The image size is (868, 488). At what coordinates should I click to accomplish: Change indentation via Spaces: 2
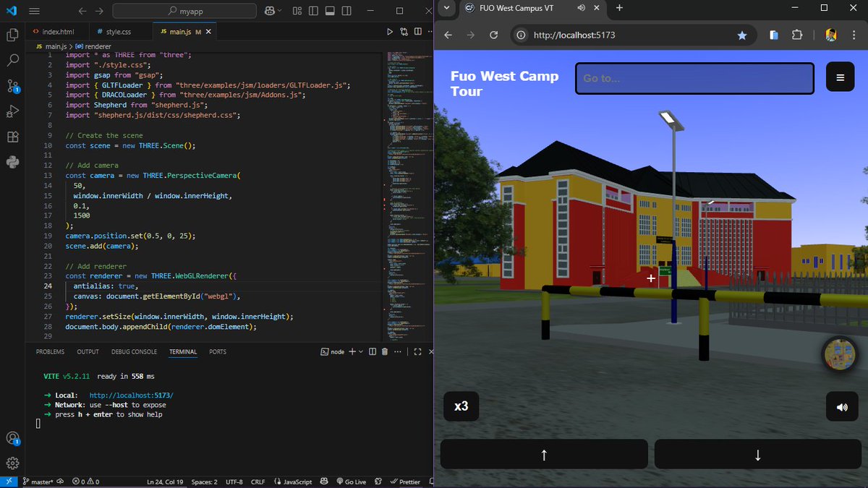[x=205, y=481]
